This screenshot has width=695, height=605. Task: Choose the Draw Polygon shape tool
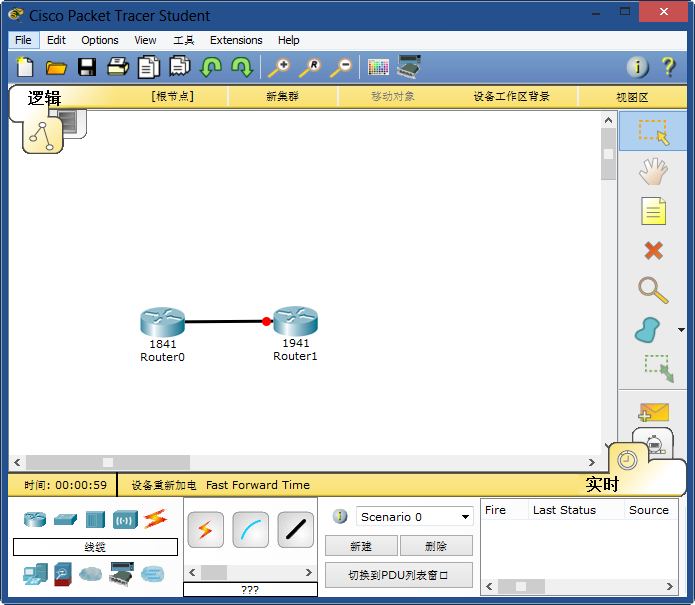coord(648,330)
